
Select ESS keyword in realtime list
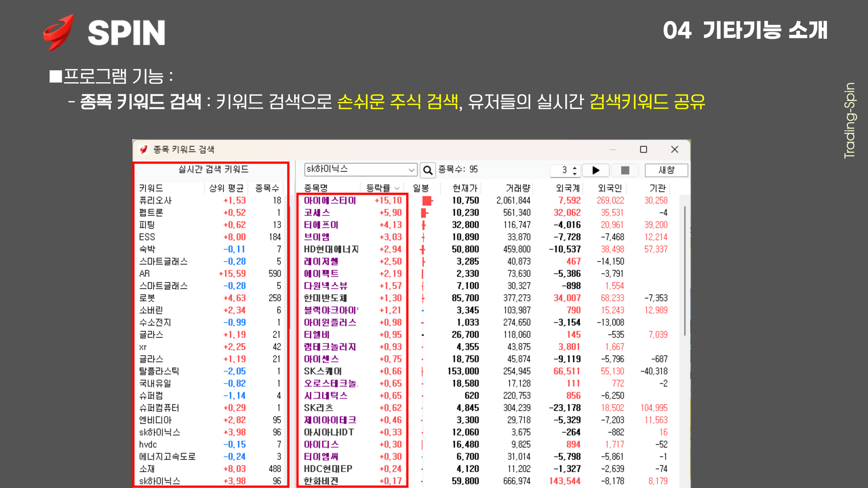pos(147,237)
